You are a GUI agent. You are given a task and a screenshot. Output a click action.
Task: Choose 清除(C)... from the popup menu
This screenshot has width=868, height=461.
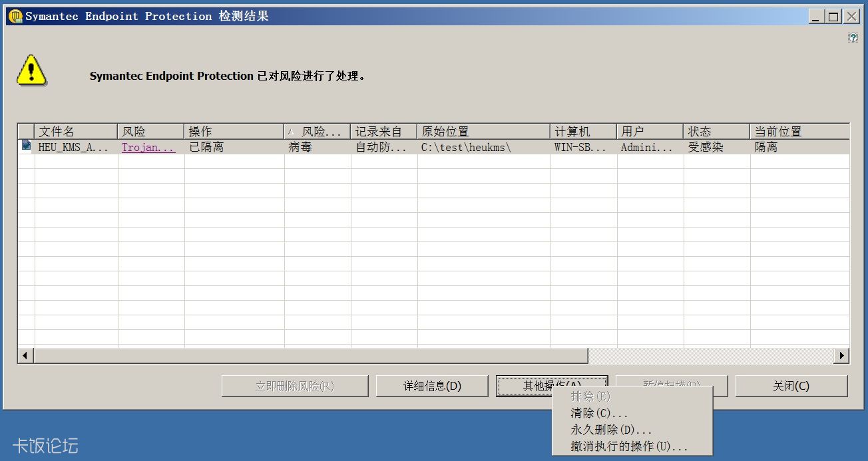(599, 413)
